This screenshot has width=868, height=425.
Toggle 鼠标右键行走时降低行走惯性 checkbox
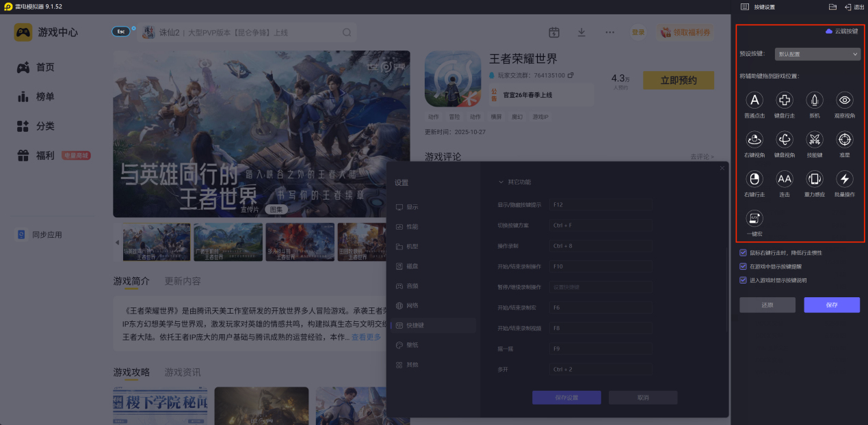point(744,253)
